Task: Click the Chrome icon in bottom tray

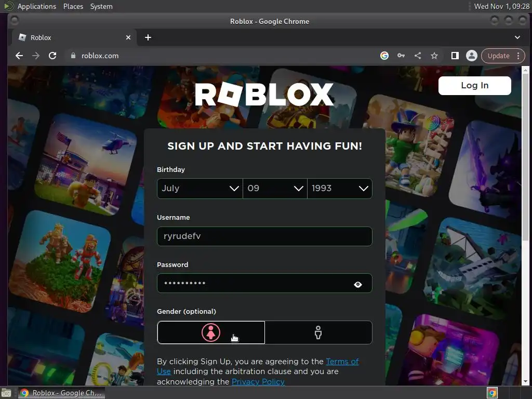Action: coord(492,393)
